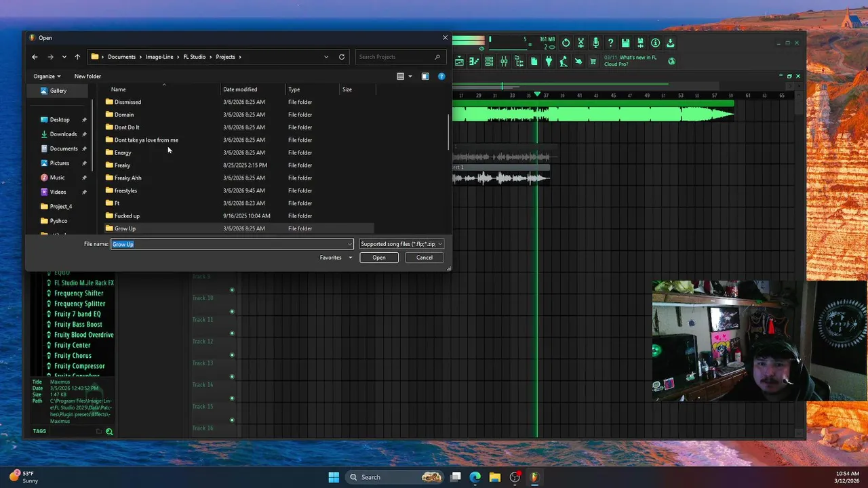Click the Image-Line breadcrumb segment
The image size is (868, 488).
[x=159, y=57]
